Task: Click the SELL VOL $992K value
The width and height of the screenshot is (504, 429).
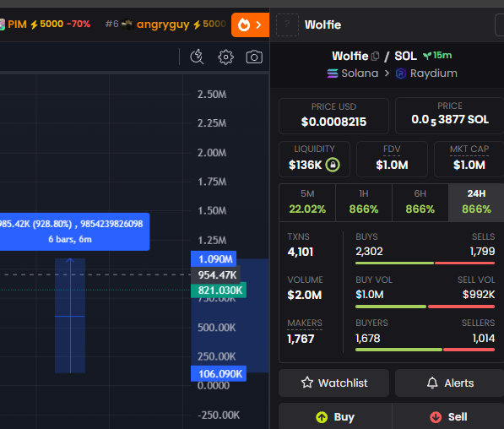Action: (479, 294)
